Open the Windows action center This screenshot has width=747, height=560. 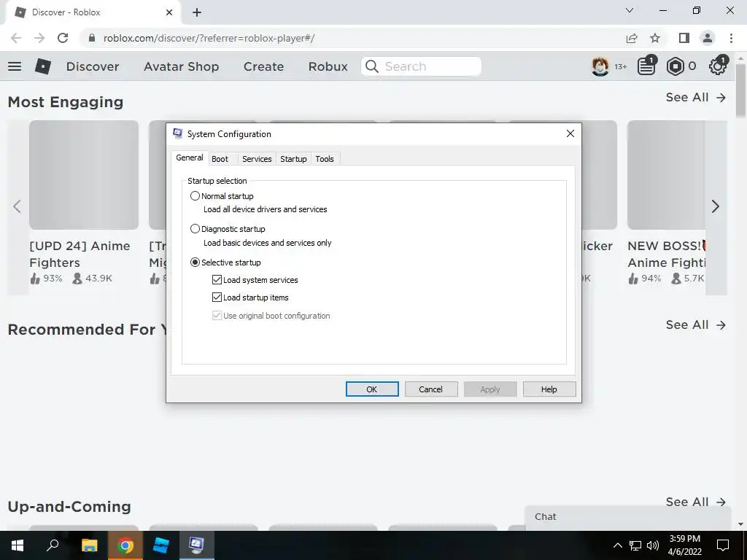[723, 545]
